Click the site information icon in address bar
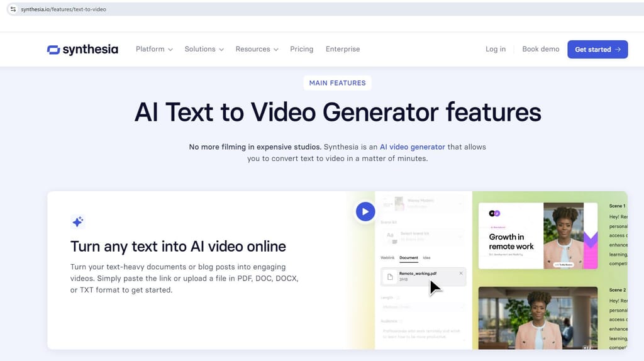The height and width of the screenshot is (361, 644). point(13,9)
